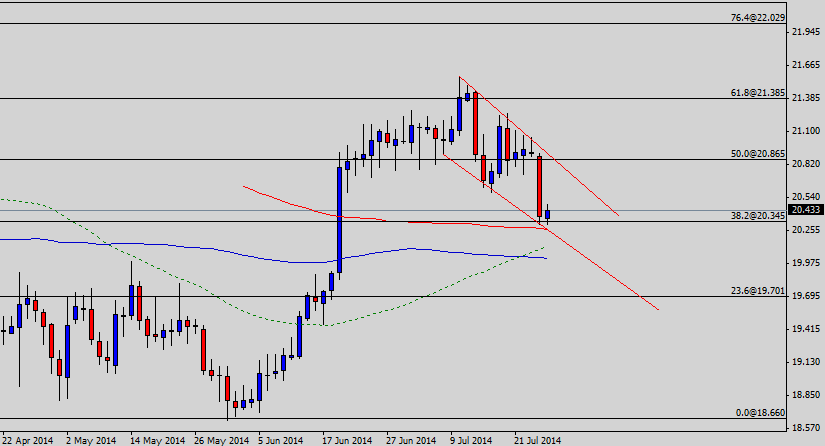Select the 9 Jul 2014 date label
This screenshot has height=446, width=825.
(471, 439)
